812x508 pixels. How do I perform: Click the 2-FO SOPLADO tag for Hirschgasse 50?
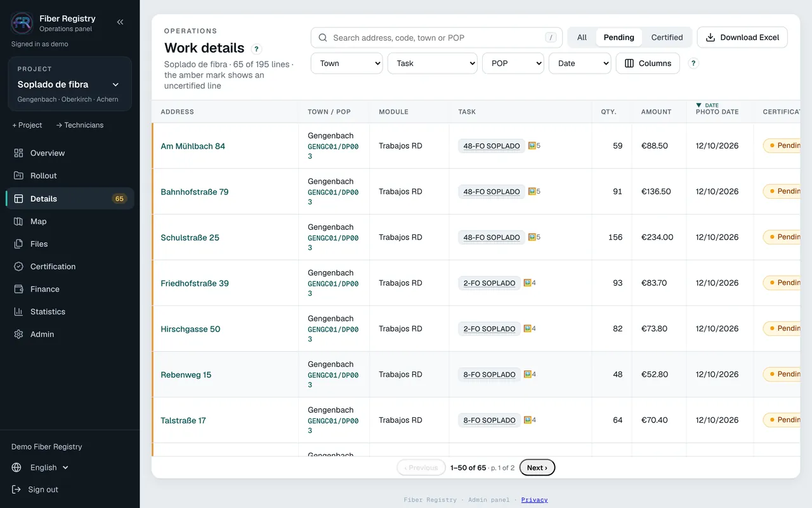tap(489, 329)
